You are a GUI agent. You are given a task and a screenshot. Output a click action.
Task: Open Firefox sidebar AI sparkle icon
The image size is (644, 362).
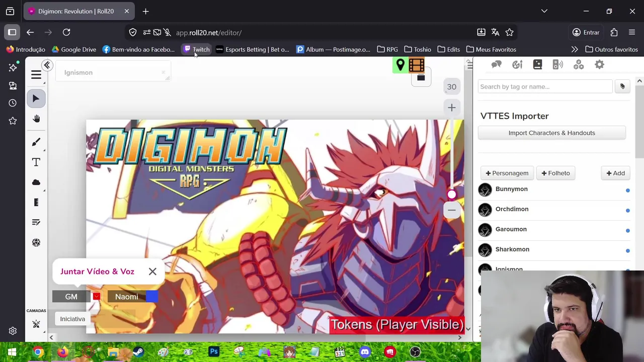point(13,67)
